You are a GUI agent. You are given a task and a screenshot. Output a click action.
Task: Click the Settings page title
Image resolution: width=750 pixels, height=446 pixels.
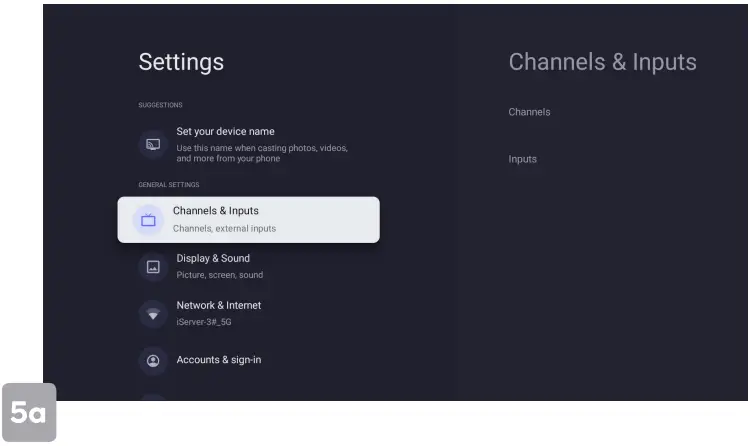click(x=181, y=62)
